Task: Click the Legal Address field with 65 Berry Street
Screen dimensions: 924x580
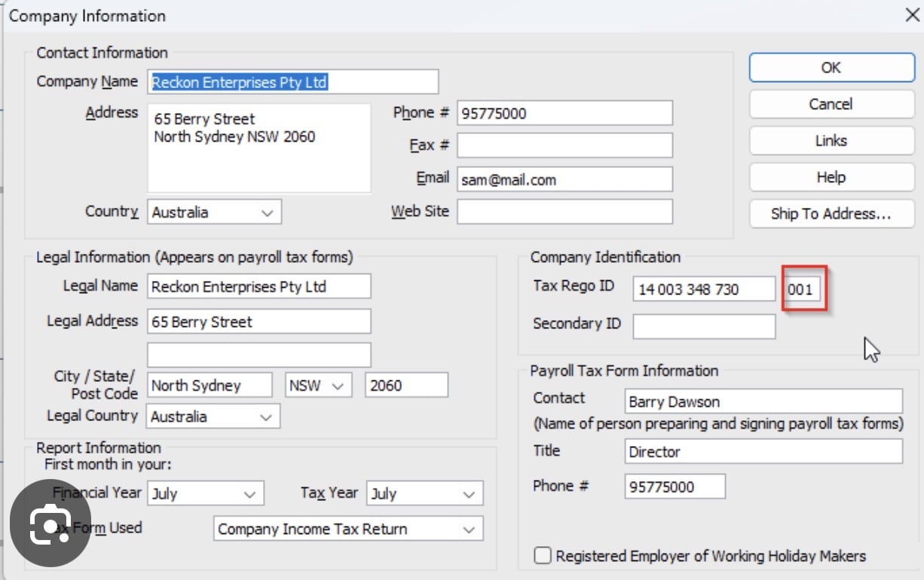Action: point(259,322)
